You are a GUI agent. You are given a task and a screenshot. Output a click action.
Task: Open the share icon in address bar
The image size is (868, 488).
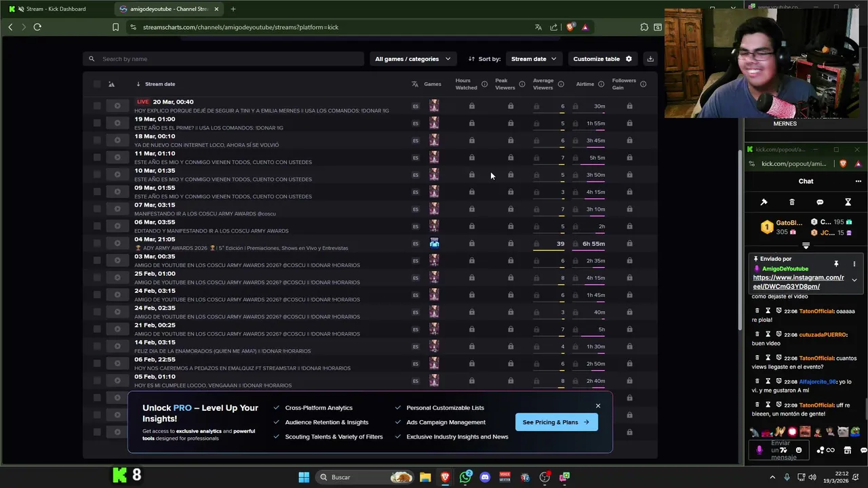tap(554, 27)
